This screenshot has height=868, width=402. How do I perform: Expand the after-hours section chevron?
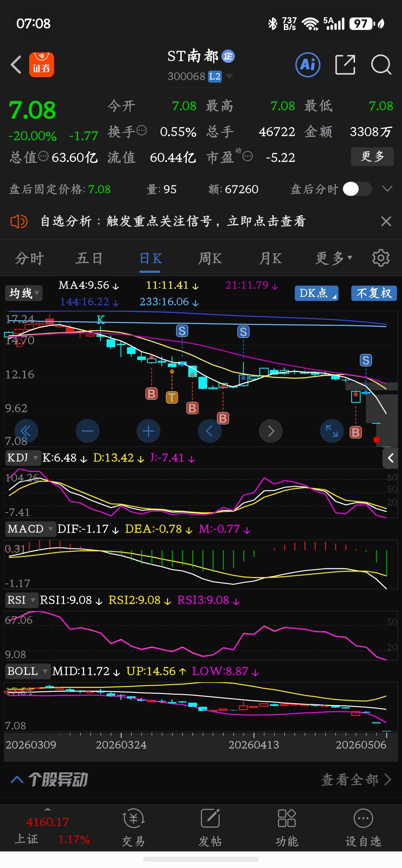point(388,189)
